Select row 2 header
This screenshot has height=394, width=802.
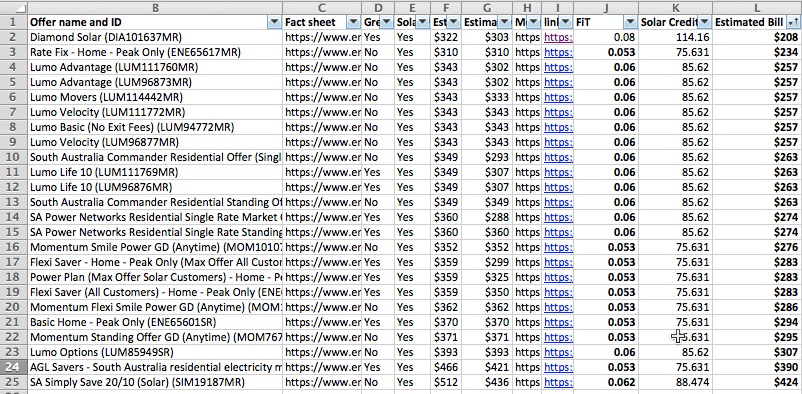(x=14, y=37)
